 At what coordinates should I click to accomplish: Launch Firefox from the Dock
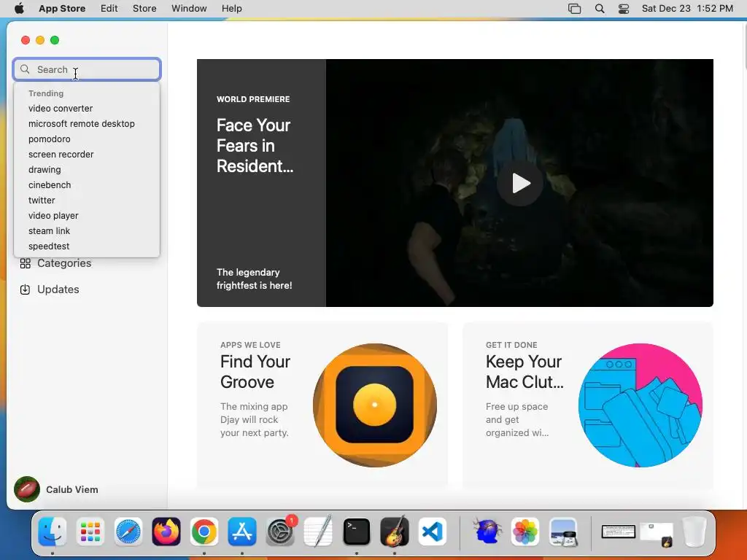coord(166,532)
